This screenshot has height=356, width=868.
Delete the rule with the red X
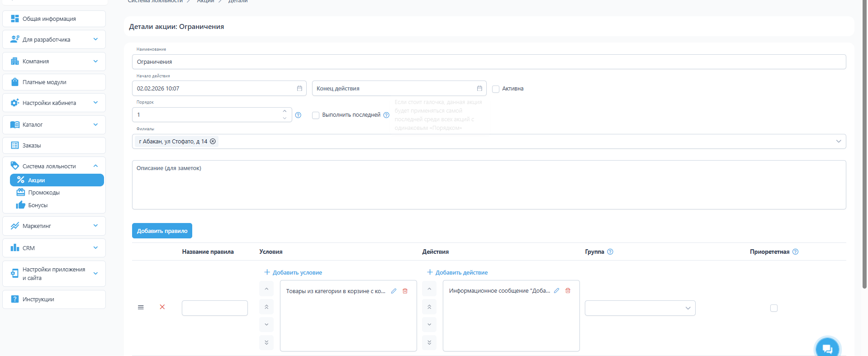(x=162, y=307)
